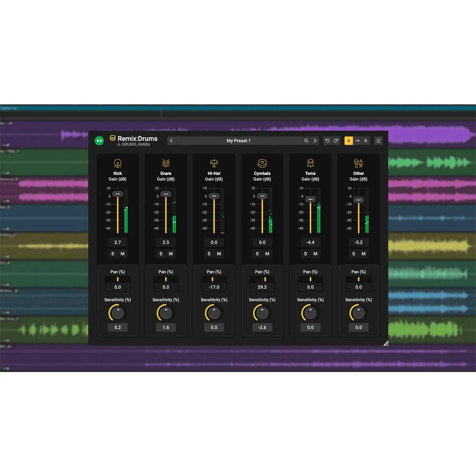Open preset search with the magnifier icon

306,141
